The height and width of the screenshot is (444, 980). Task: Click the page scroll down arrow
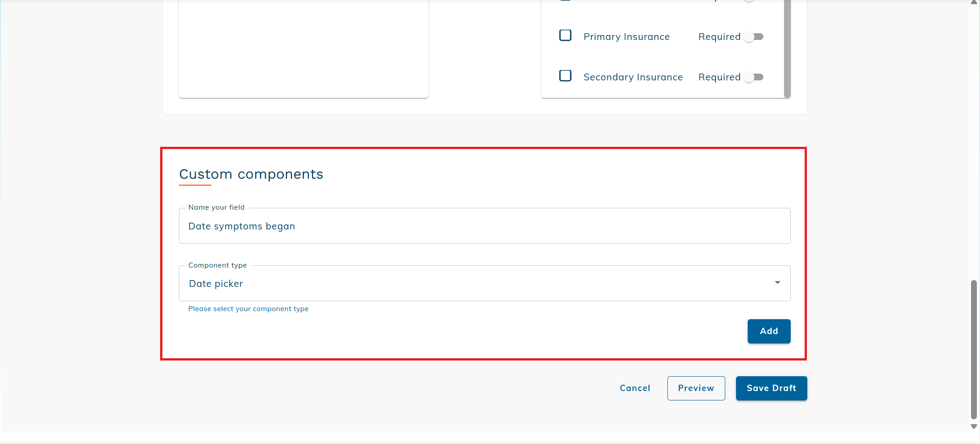pos(974,426)
